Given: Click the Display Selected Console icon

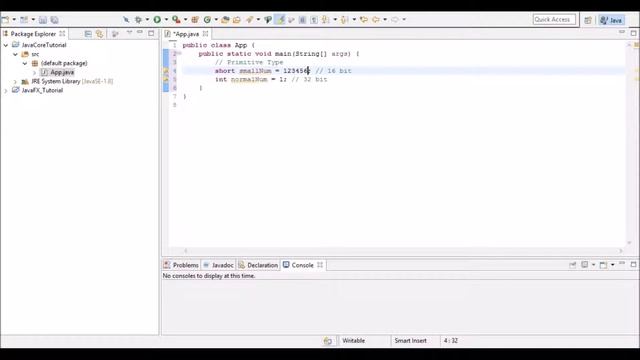Looking at the screenshot, I should [585, 265].
